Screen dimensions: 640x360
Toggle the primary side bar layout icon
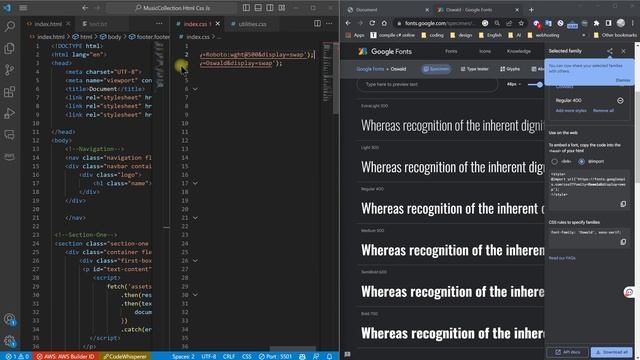coord(246,8)
